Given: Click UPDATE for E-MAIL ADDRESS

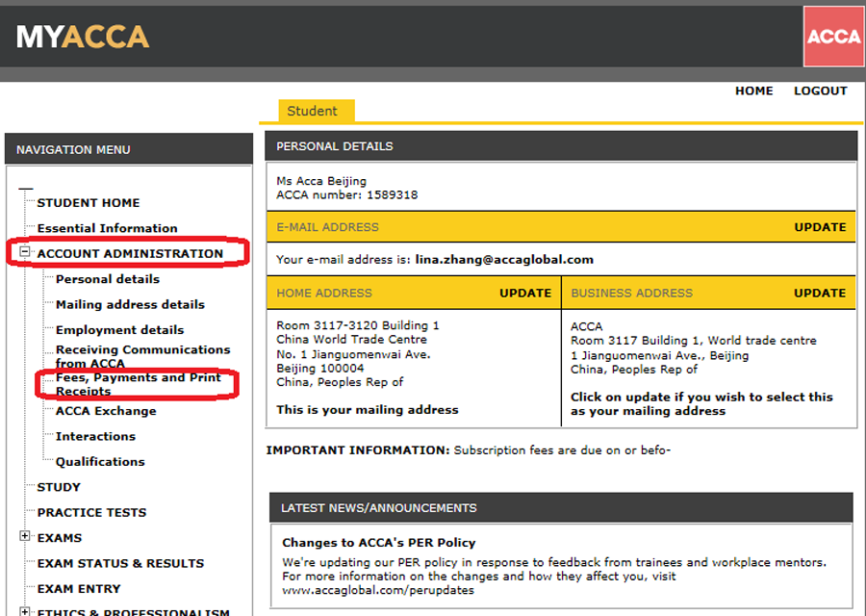Looking at the screenshot, I should 820,227.
